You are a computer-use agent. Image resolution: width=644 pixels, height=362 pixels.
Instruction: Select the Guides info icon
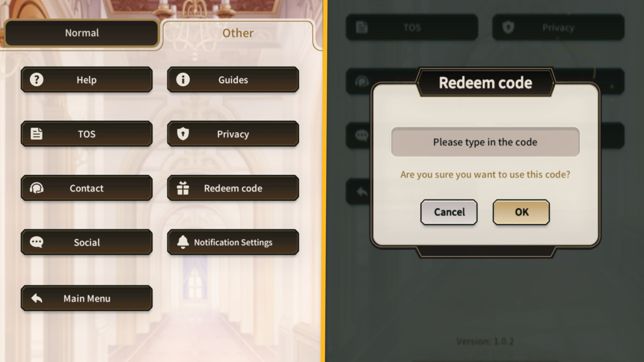tap(183, 79)
